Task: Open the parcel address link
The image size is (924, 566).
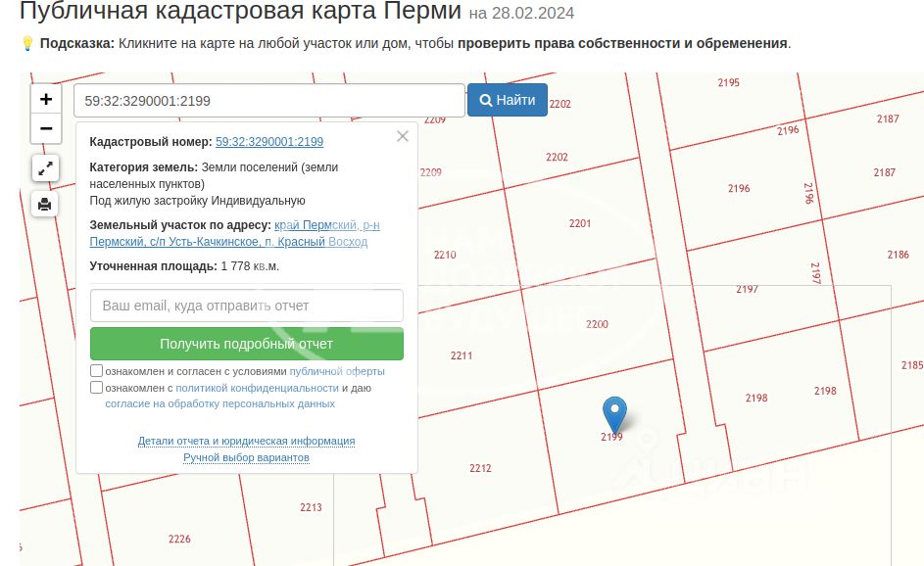Action: 234,233
